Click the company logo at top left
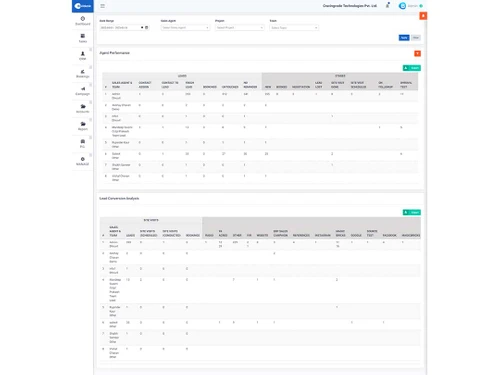Image resolution: width=500 pixels, height=375 pixels. click(83, 6)
